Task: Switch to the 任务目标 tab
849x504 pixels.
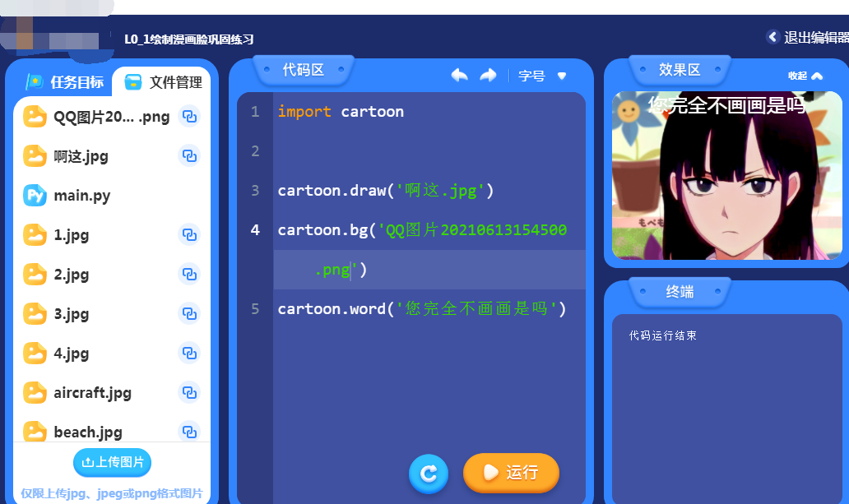Action: (x=64, y=82)
